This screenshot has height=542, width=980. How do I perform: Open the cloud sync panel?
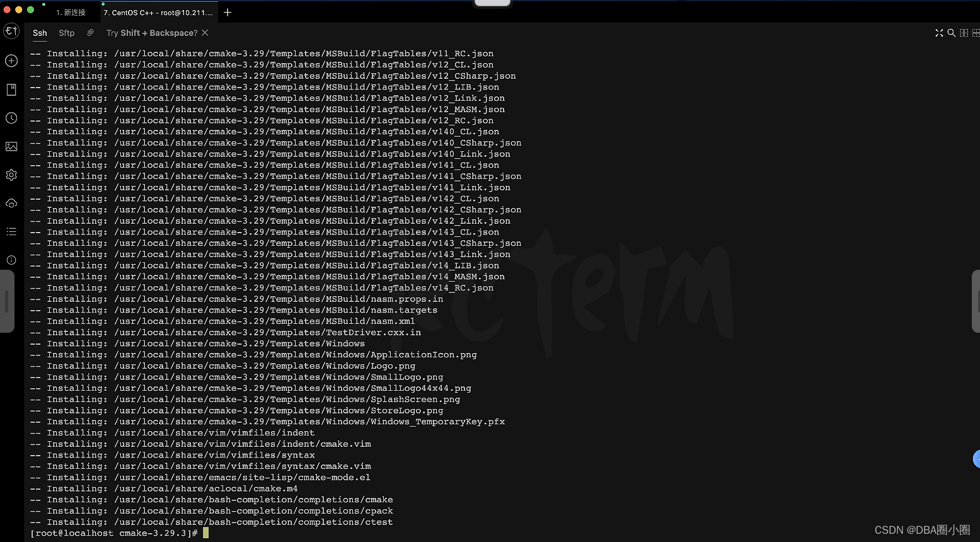tap(11, 203)
